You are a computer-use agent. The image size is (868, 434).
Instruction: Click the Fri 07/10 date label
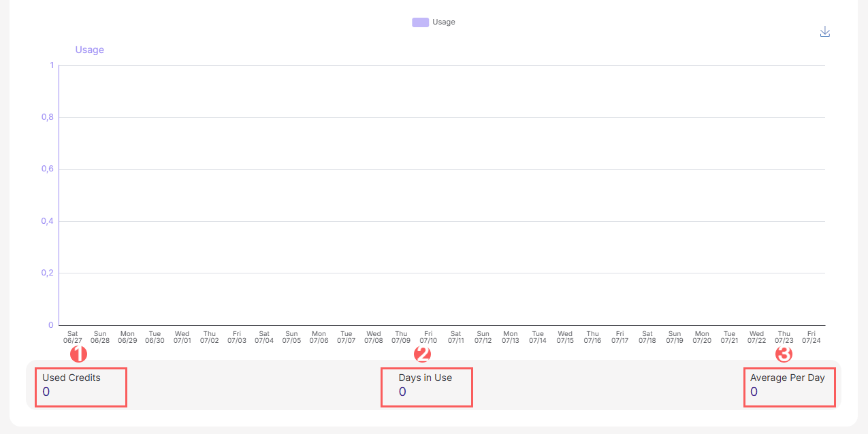pyautogui.click(x=428, y=337)
